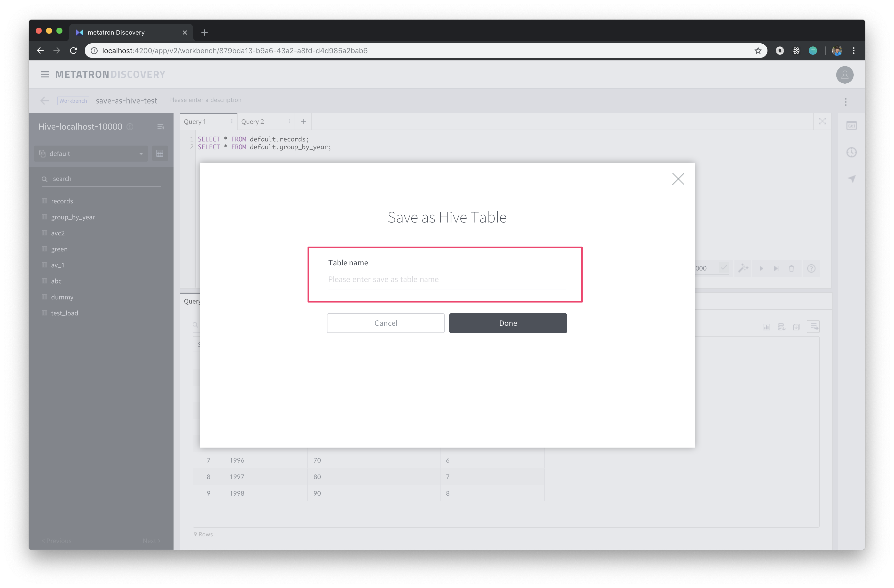Open the query history clock icon
This screenshot has width=894, height=588.
click(x=851, y=153)
